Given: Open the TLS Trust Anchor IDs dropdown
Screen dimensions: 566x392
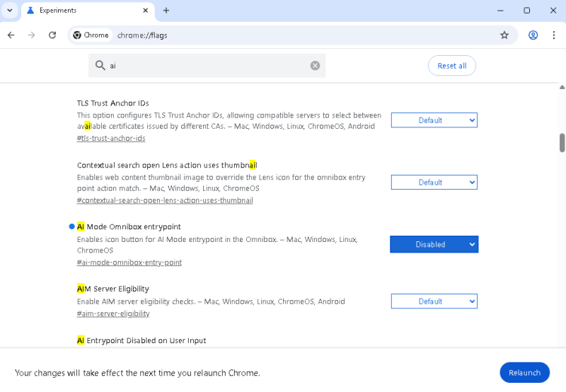Looking at the screenshot, I should pyautogui.click(x=434, y=120).
